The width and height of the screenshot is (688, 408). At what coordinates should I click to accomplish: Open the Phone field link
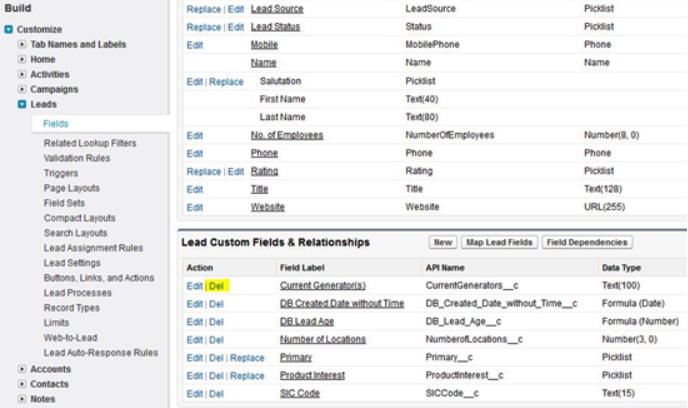point(264,153)
